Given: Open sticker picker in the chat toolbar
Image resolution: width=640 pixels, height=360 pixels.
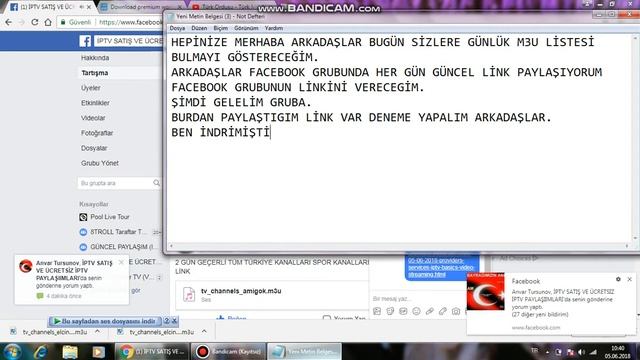Looking at the screenshot, I should click(390, 311).
